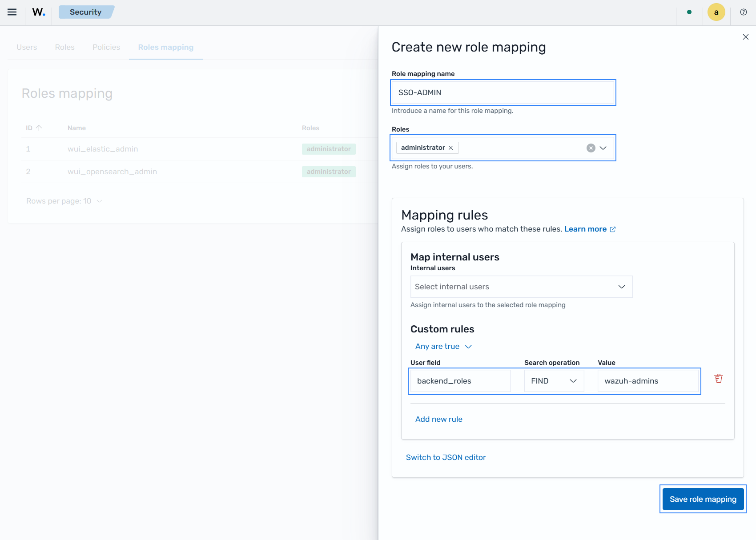Close the Create new role mapping flyout

click(746, 37)
